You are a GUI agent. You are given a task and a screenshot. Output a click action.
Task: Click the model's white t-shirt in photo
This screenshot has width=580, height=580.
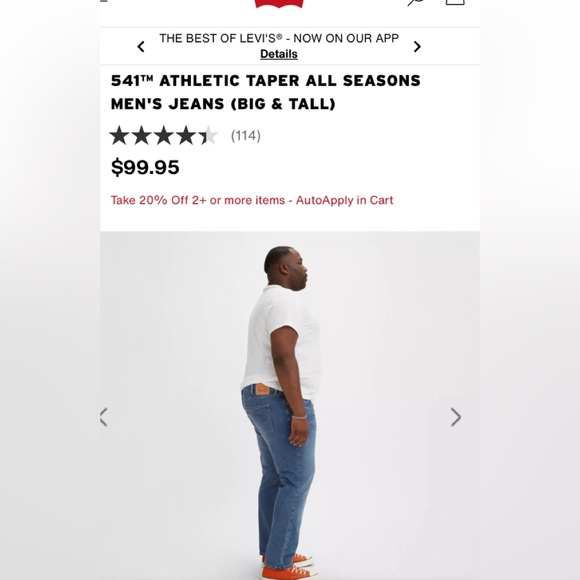[281, 340]
